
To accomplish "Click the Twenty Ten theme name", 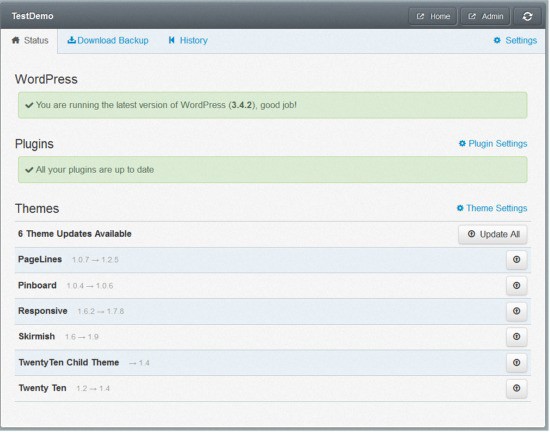I will pyautogui.click(x=42, y=388).
